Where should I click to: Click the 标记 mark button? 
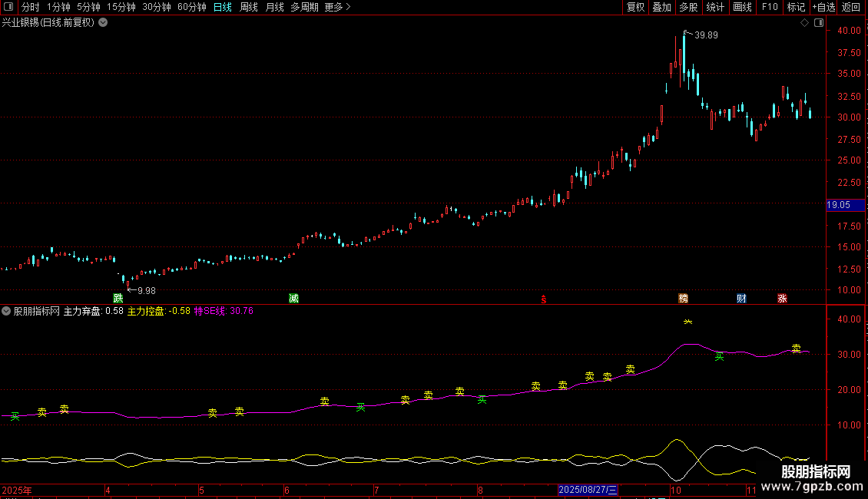click(796, 7)
